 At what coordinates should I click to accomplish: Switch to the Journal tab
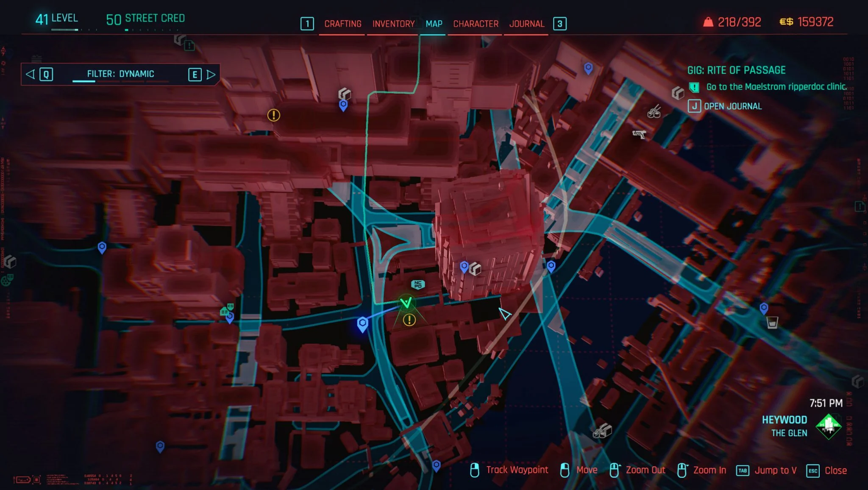526,24
